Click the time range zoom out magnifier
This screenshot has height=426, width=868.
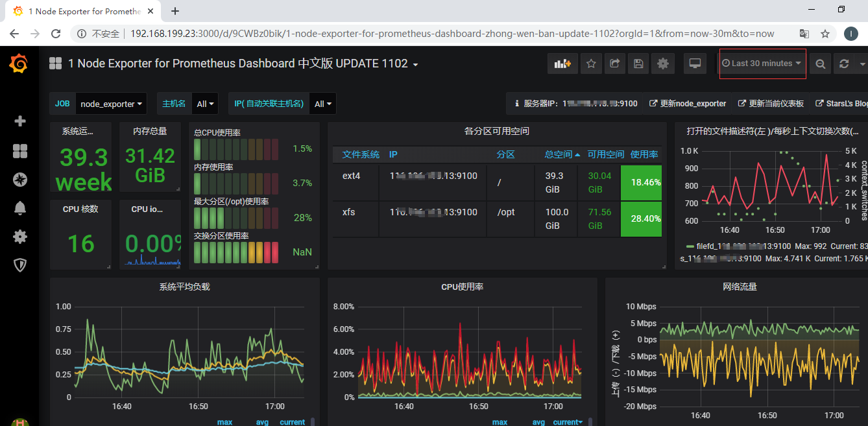(x=821, y=64)
